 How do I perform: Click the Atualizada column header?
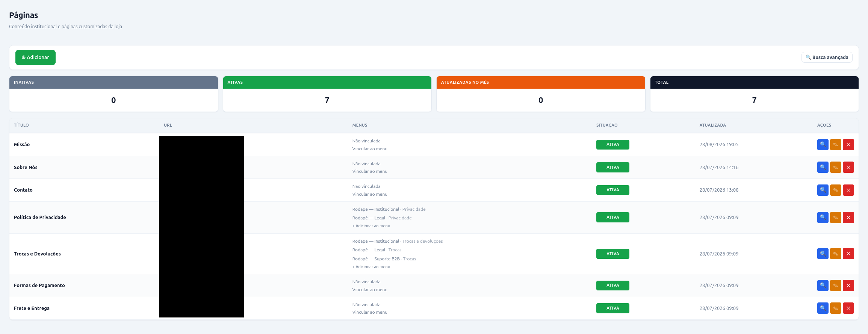[712, 125]
